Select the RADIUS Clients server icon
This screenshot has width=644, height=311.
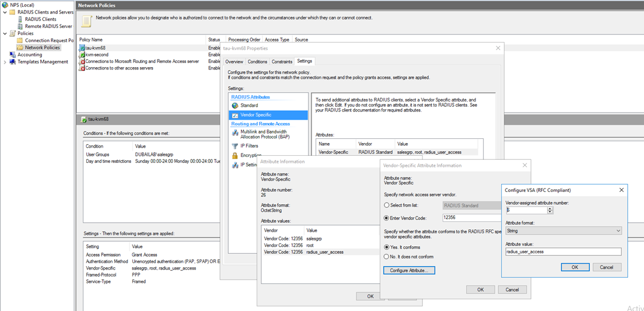pos(20,19)
